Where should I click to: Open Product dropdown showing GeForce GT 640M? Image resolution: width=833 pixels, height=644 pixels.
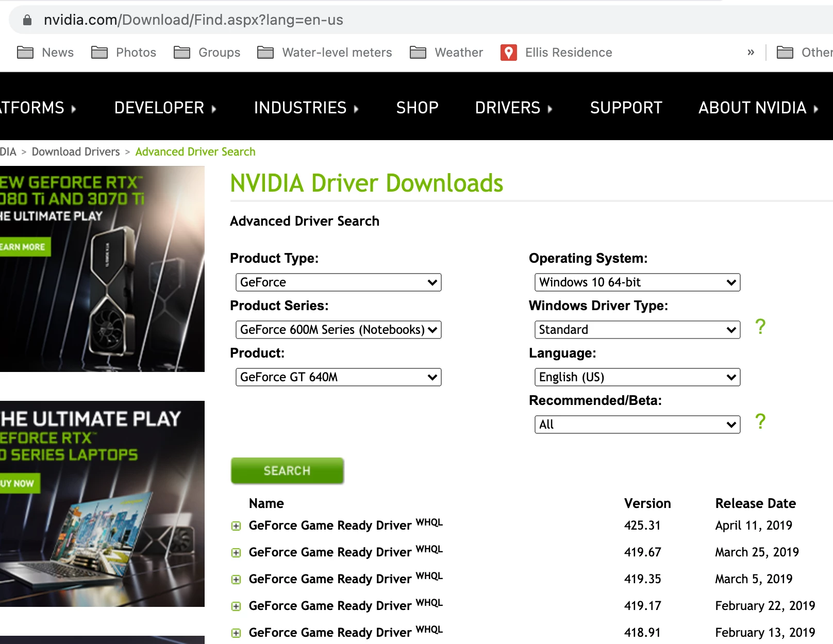point(339,377)
